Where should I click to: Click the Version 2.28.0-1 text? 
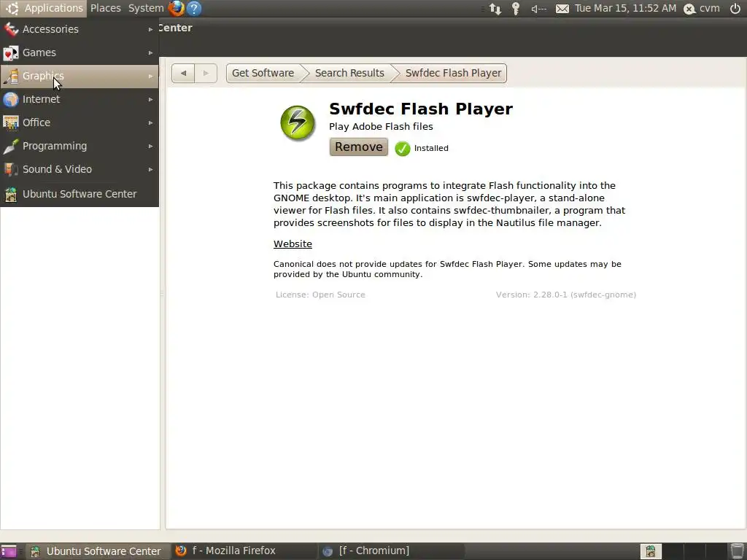click(566, 295)
